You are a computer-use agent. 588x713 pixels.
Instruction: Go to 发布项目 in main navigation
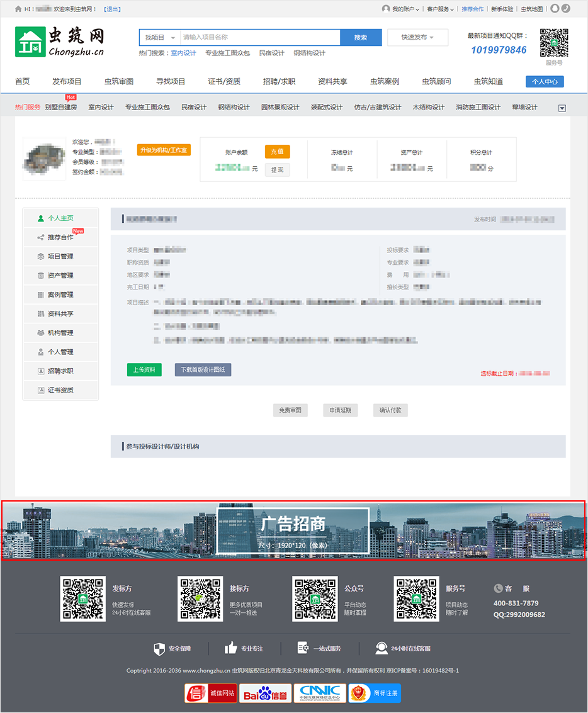(67, 81)
